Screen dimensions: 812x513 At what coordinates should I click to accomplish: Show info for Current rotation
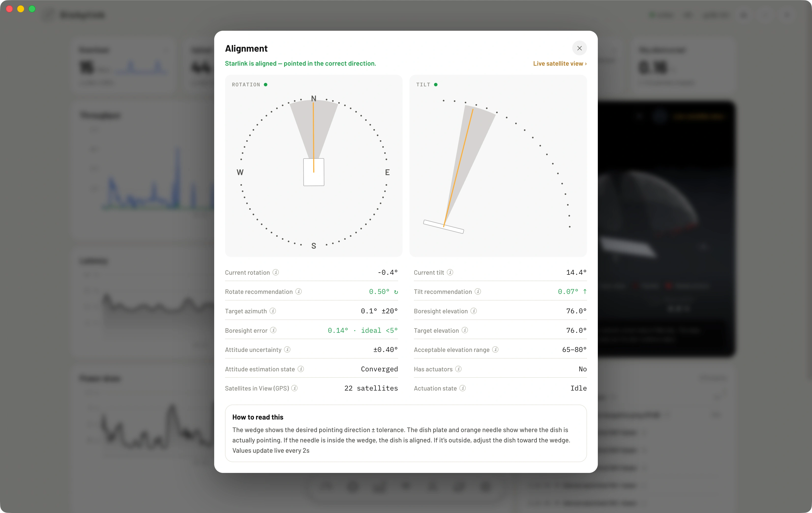click(x=275, y=272)
